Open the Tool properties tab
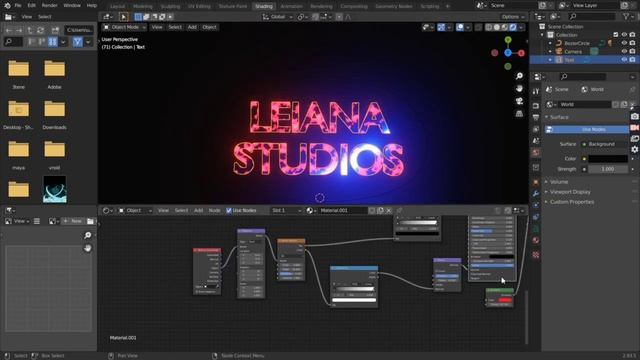 (536, 91)
